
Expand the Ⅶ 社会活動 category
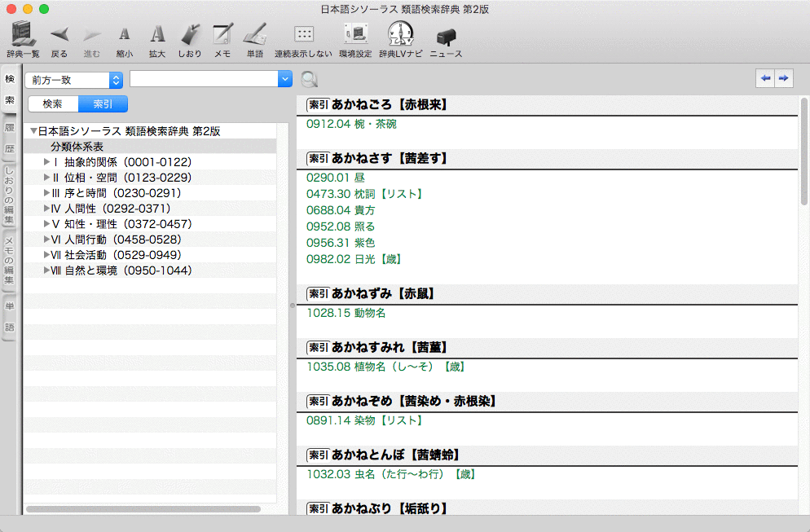[46, 255]
